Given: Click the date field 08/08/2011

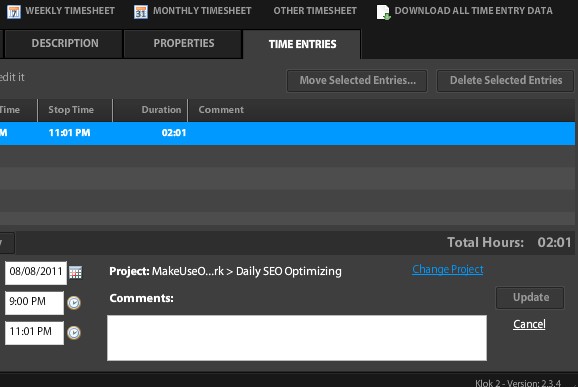Looking at the screenshot, I should [x=36, y=272].
